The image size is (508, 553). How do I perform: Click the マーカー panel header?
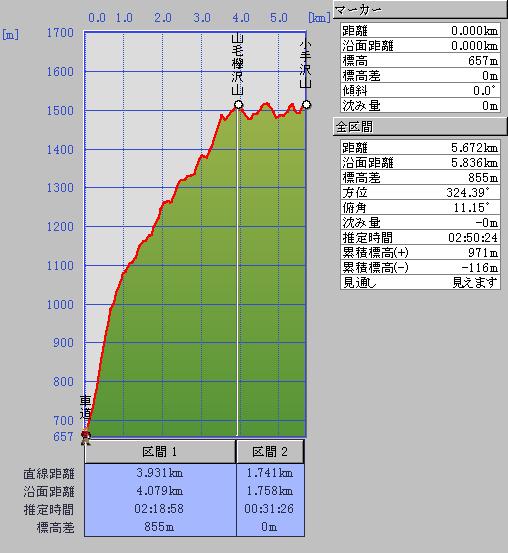pos(420,10)
